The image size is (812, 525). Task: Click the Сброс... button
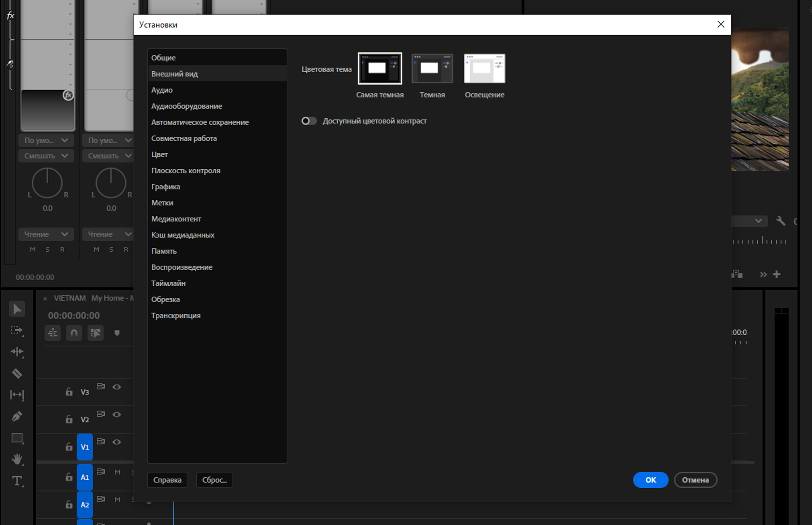click(214, 480)
